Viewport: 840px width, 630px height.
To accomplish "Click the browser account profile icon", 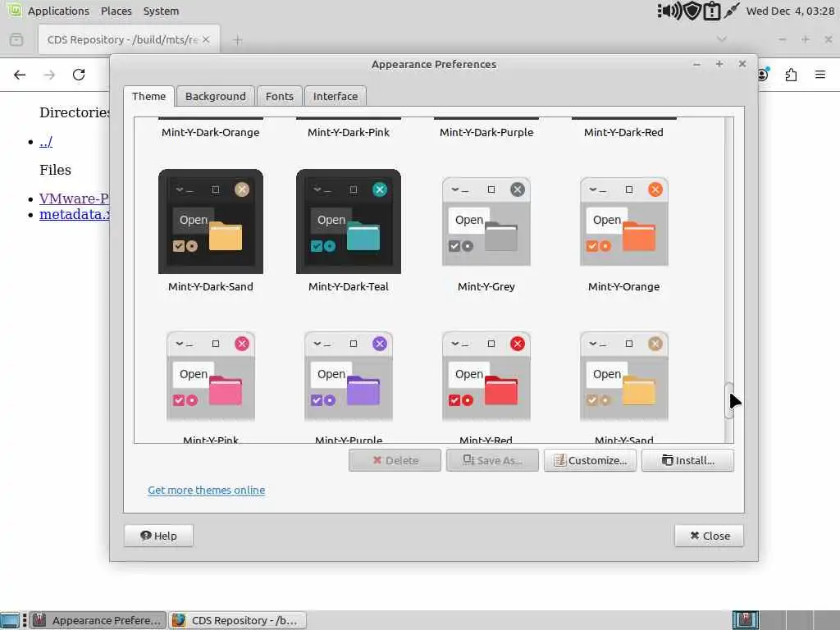I will [763, 75].
